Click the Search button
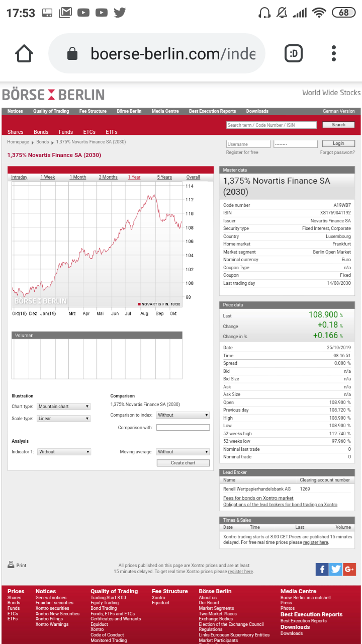 point(338,125)
